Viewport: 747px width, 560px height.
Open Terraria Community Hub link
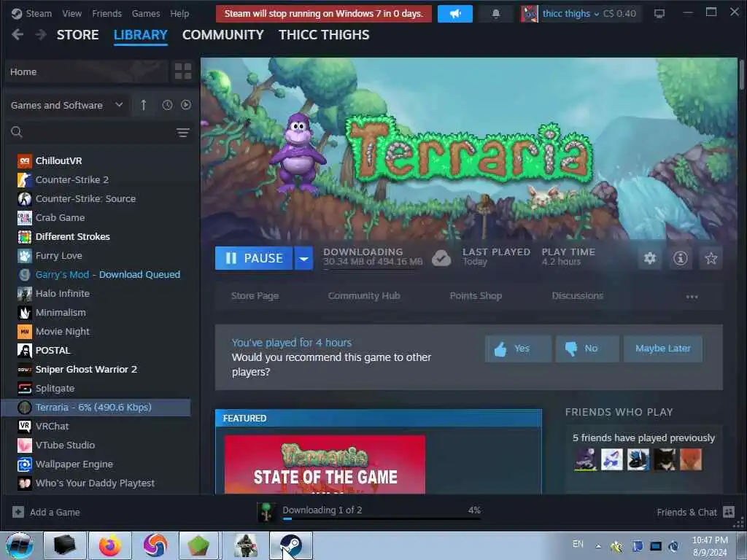pyautogui.click(x=364, y=296)
